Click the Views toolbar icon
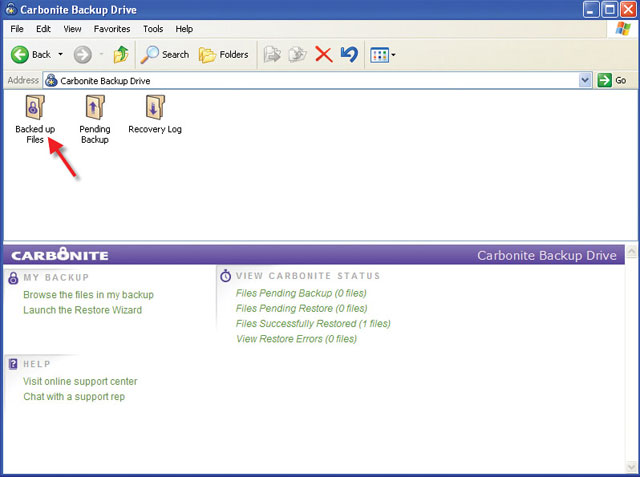640x477 pixels. click(380, 55)
